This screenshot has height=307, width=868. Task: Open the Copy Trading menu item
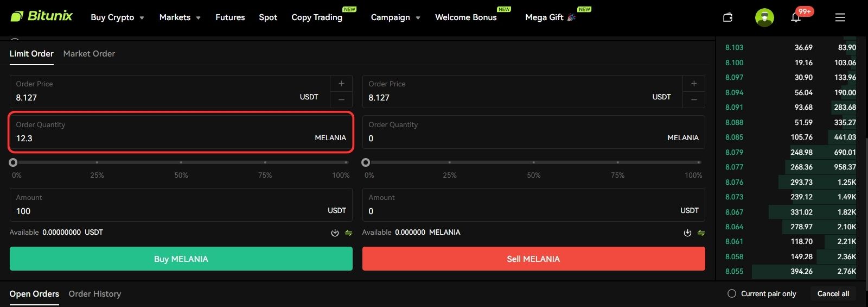pos(317,17)
